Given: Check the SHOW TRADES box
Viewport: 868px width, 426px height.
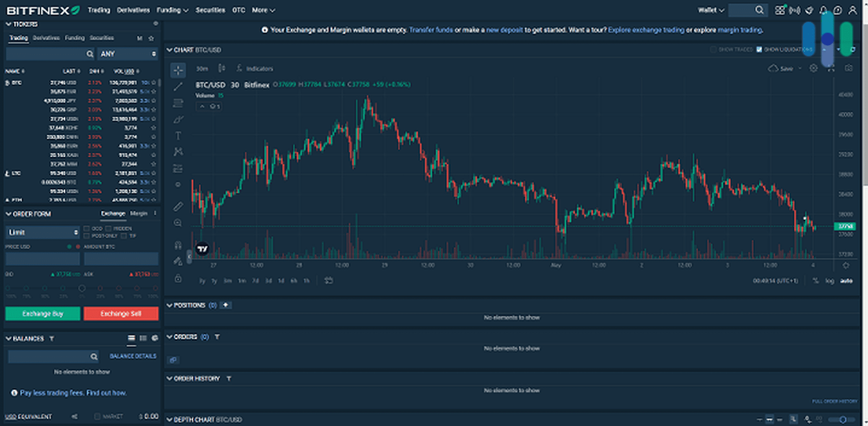Looking at the screenshot, I should click(x=713, y=49).
